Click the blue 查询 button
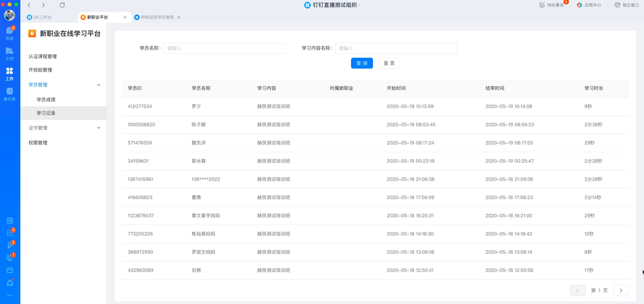Viewport: 644px width, 304px height. (362, 63)
